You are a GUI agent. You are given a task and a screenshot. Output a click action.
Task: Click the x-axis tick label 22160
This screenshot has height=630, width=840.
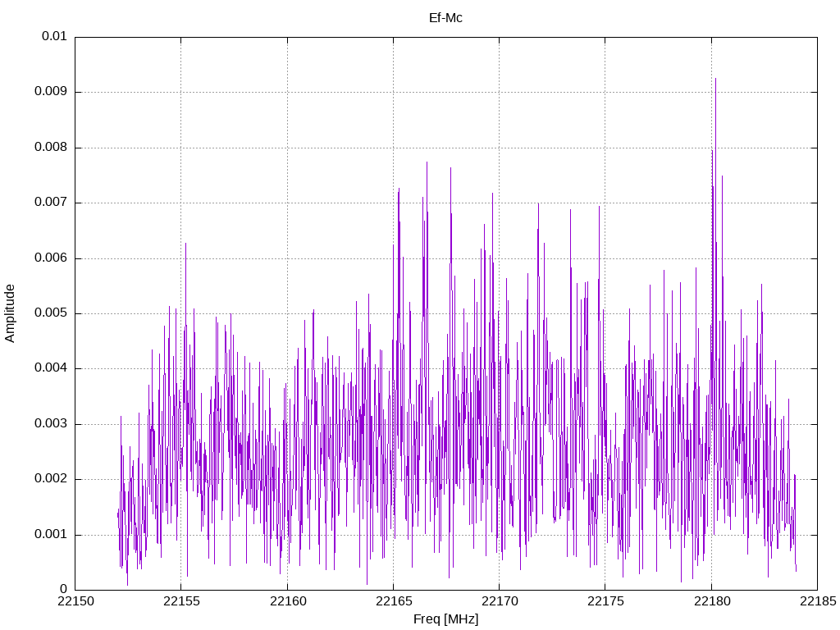coord(287,601)
